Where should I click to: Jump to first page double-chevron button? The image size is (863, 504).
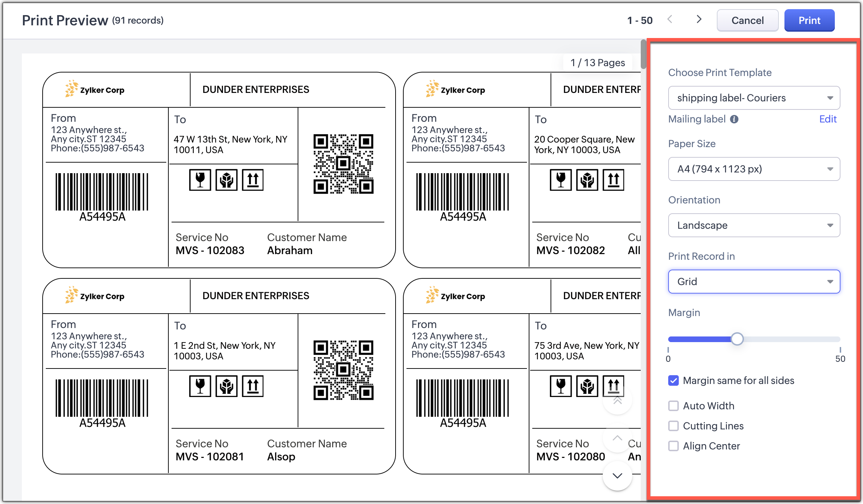click(x=617, y=400)
